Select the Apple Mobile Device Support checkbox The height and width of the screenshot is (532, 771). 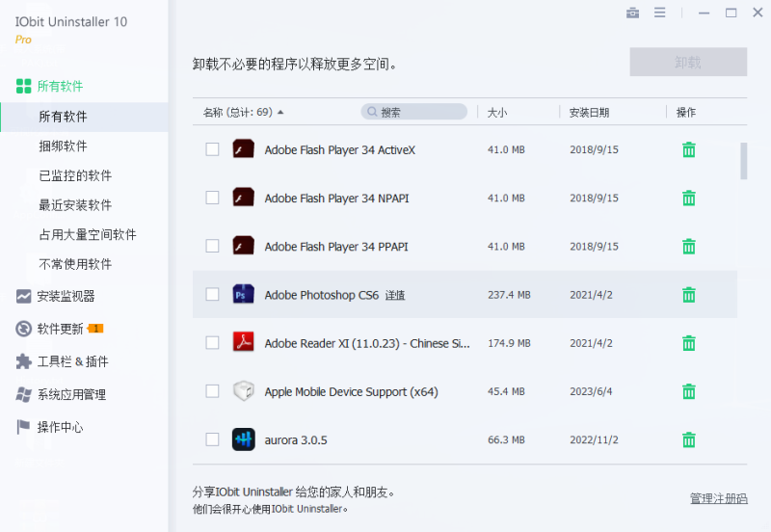pyautogui.click(x=212, y=391)
